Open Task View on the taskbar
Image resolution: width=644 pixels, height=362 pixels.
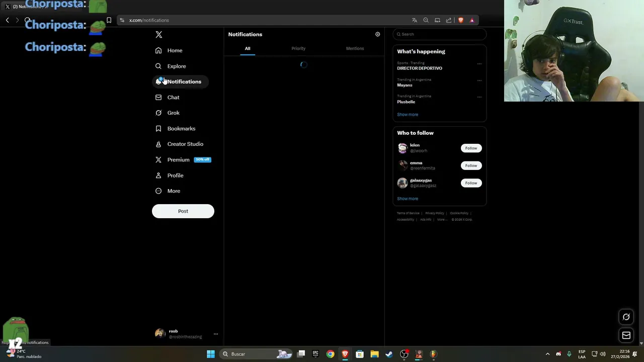301,354
